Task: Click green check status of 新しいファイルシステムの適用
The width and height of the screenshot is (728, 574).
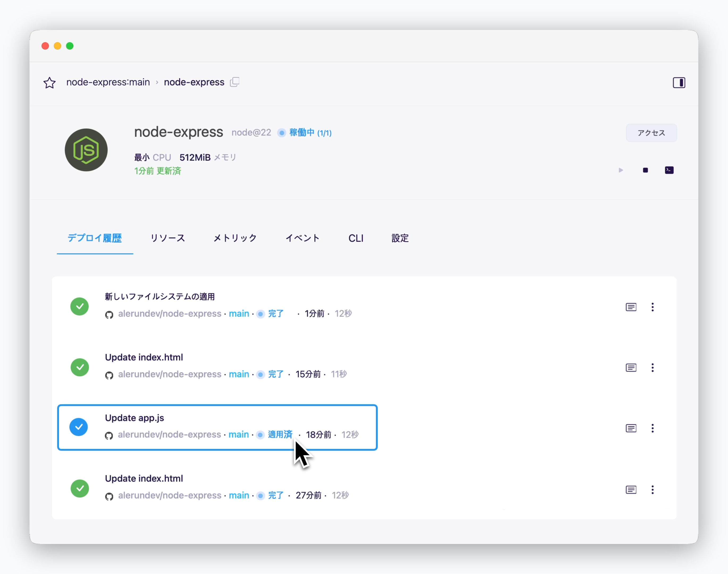Action: point(80,306)
